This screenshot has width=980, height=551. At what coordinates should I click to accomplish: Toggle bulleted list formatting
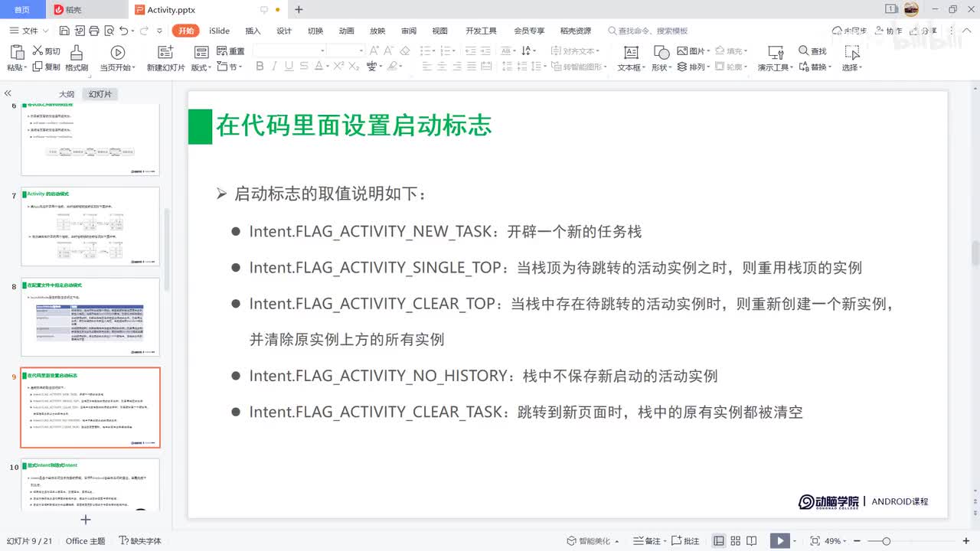(x=427, y=51)
